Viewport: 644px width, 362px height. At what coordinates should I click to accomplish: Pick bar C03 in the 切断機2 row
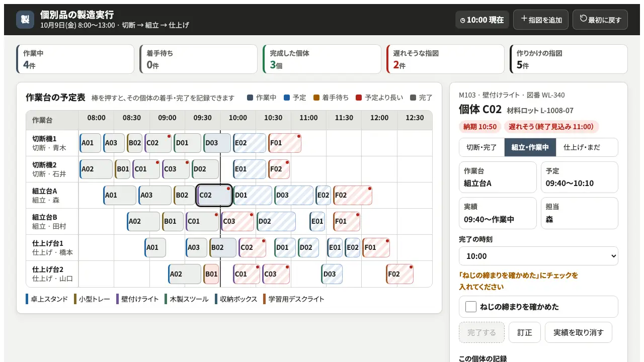coord(176,169)
